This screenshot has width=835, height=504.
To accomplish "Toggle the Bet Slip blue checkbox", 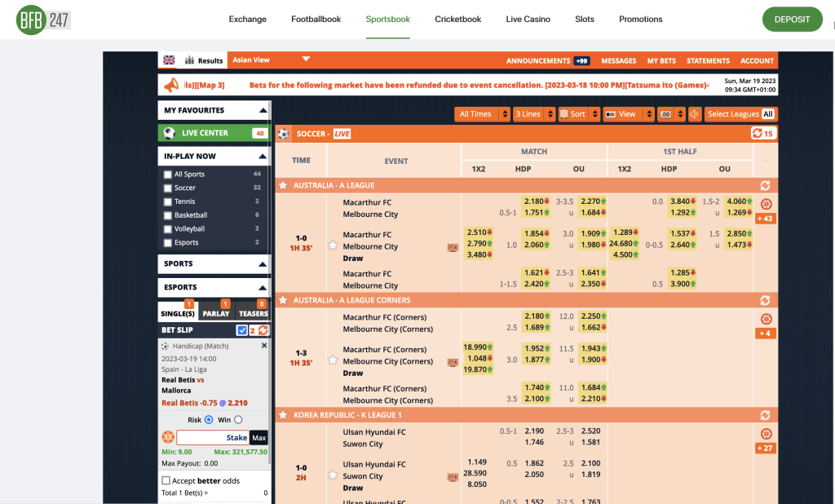I will [x=241, y=330].
